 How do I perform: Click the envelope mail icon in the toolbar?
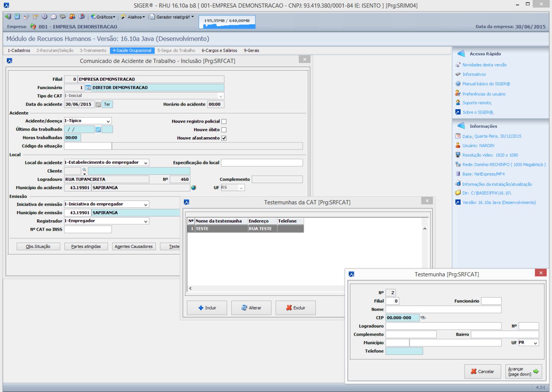pos(53,17)
